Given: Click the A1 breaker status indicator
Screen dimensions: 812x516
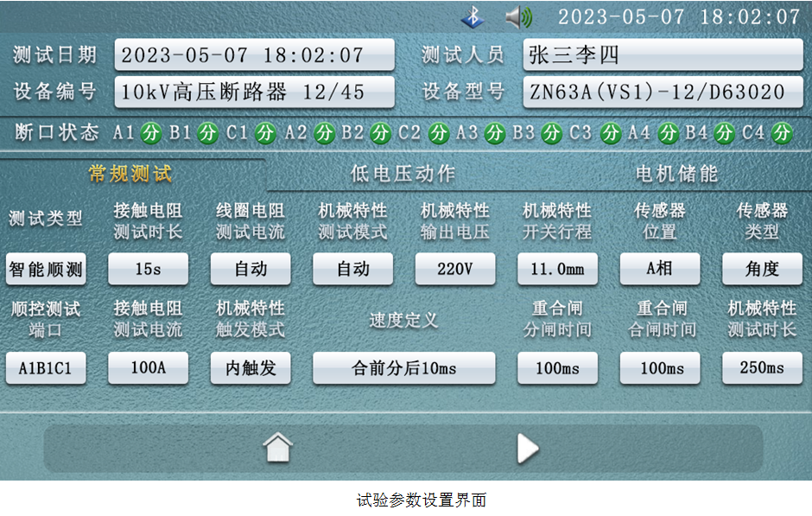Looking at the screenshot, I should 151,133.
